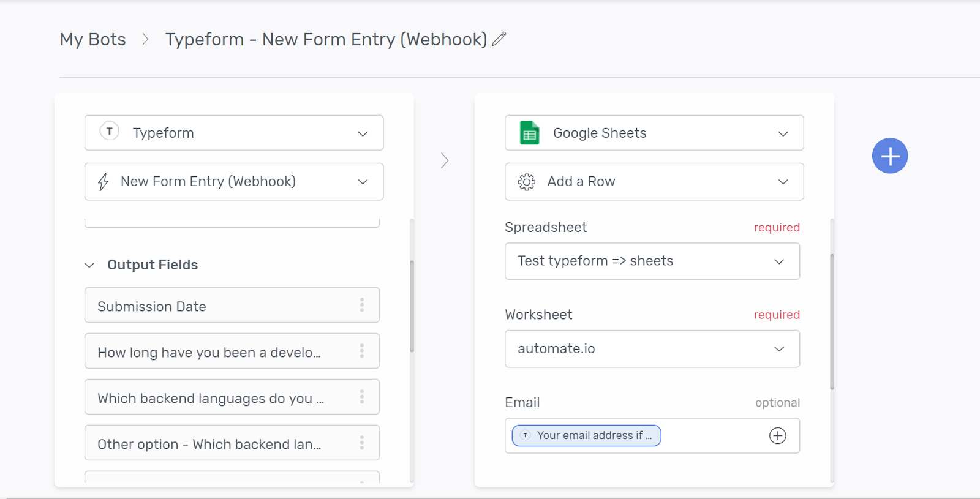Click the Spreadsheet field label
The width and height of the screenshot is (980, 499).
coord(546,227)
